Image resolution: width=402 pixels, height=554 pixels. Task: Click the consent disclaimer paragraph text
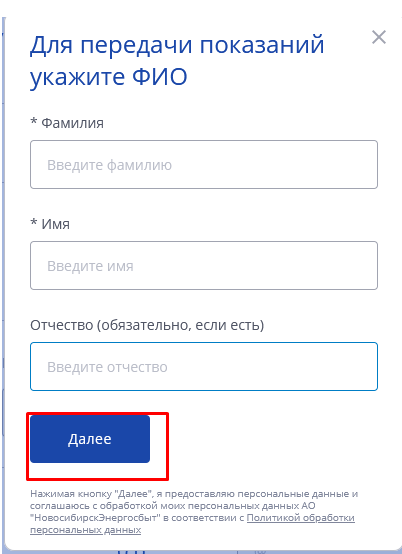(194, 512)
